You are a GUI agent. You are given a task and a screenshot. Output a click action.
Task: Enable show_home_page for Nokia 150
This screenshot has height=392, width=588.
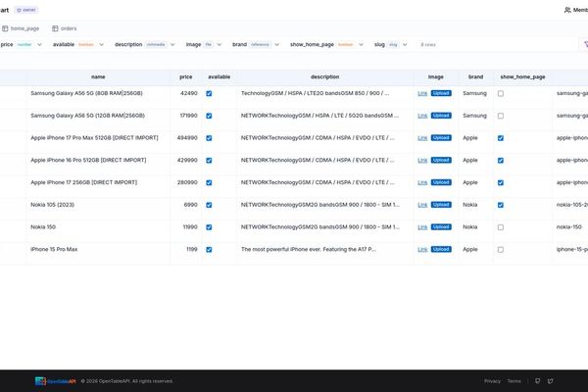pos(501,227)
